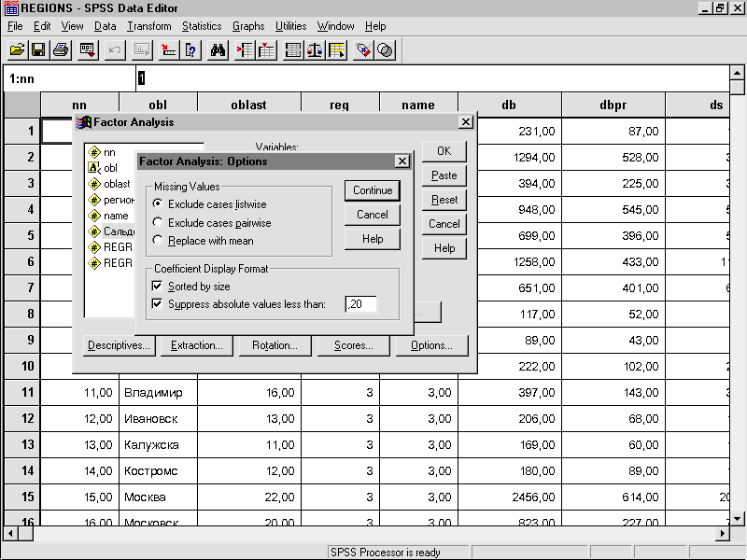This screenshot has width=747, height=560.
Task: Click the horizontal scrollbar right arrow
Action: tap(722, 533)
